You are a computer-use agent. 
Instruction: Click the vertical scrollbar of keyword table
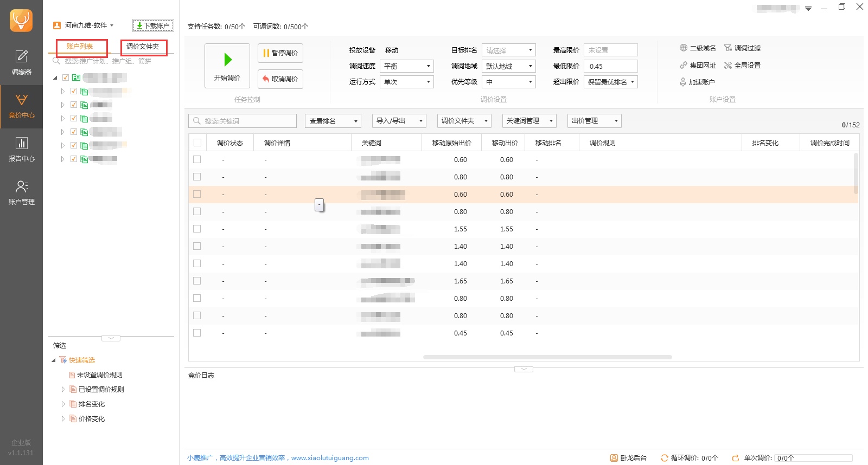coord(856,173)
